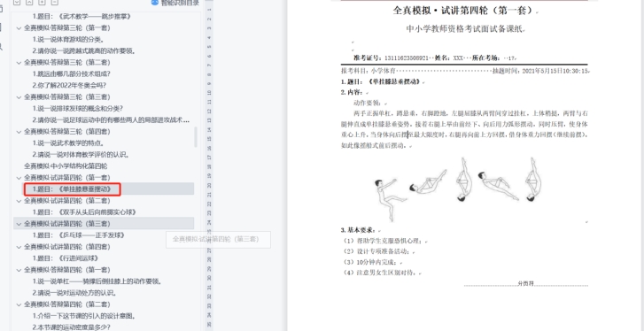Click the vertical ruler beside the document
The height and width of the screenshot is (331, 644).
coord(209,164)
